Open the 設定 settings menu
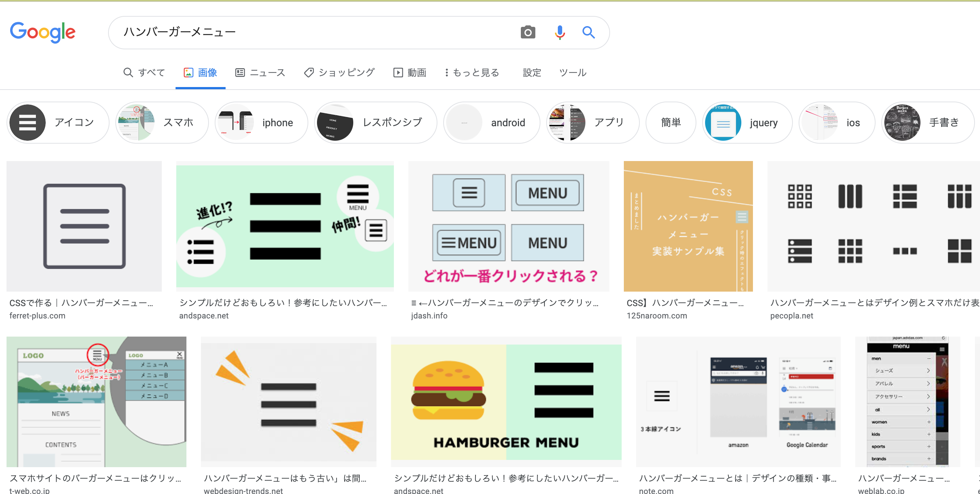The height and width of the screenshot is (494, 980). pos(531,72)
